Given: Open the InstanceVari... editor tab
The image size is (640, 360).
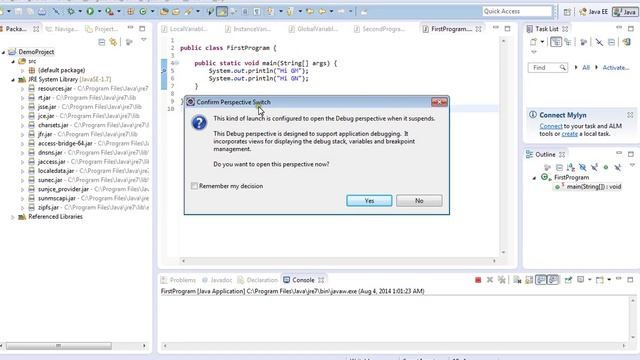Looking at the screenshot, I should point(248,29).
